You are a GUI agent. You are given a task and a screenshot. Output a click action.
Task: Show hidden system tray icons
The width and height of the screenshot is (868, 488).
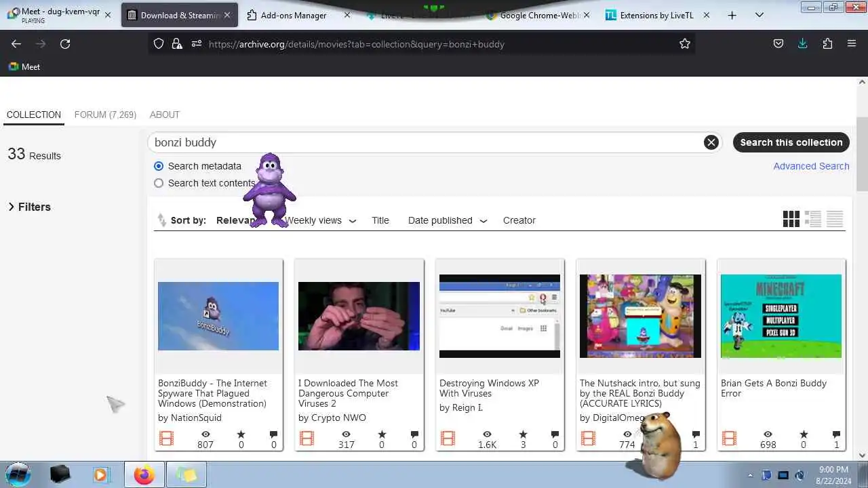coord(750,475)
